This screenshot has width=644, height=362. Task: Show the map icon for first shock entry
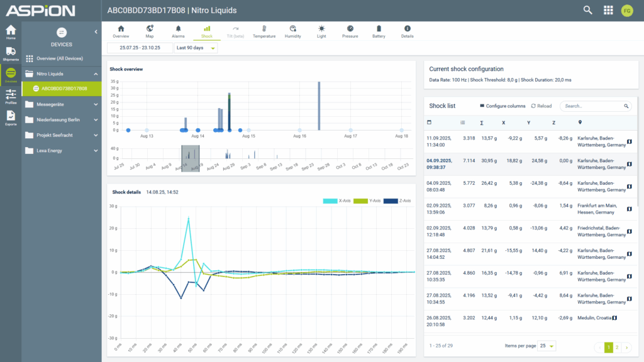tap(630, 142)
